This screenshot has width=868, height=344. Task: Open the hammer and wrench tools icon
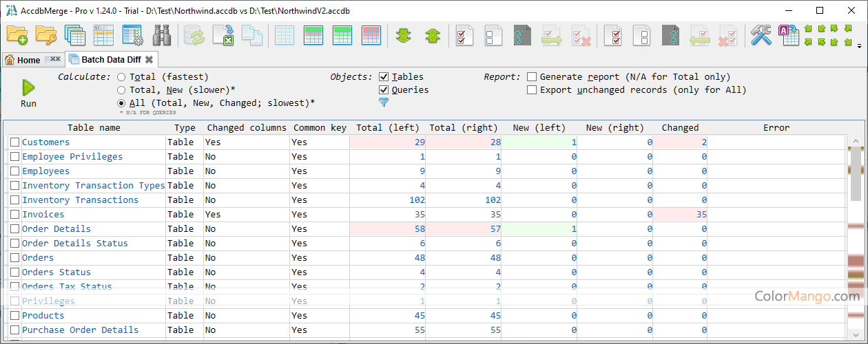pyautogui.click(x=761, y=35)
